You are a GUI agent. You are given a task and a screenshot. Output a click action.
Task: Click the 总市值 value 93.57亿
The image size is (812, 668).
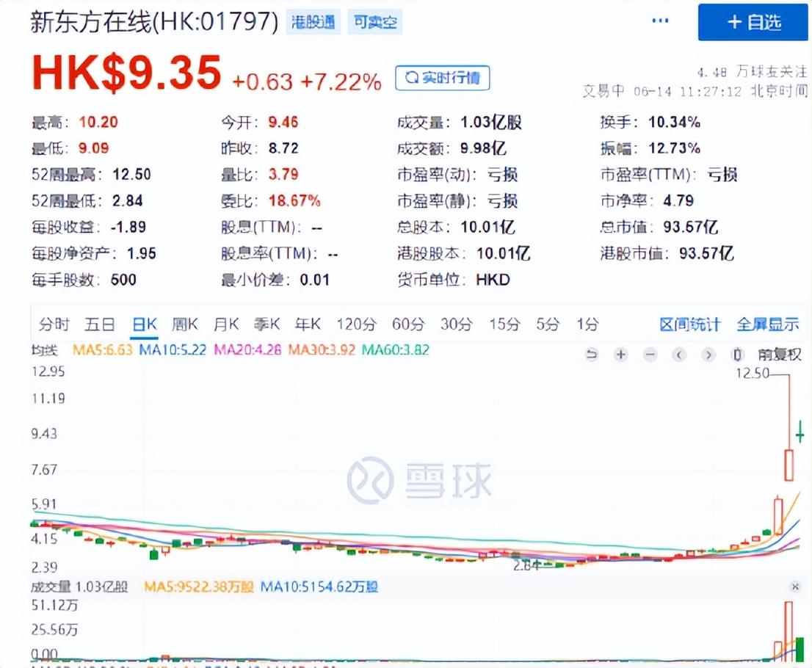click(690, 227)
